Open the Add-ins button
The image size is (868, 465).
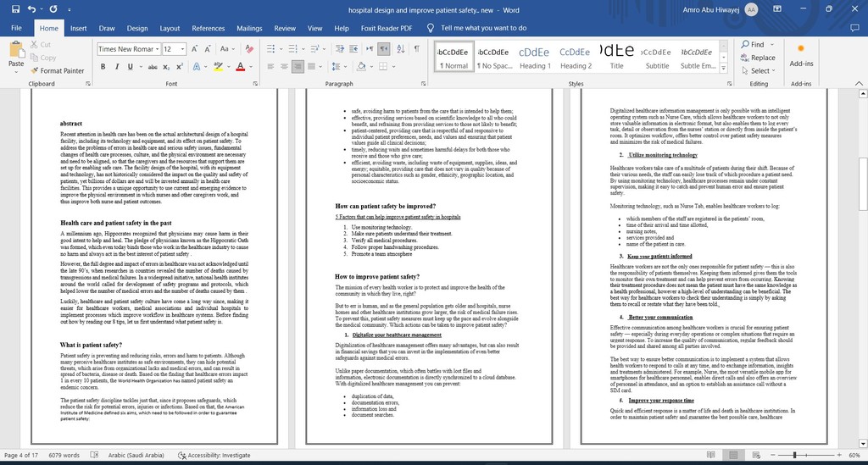801,55
